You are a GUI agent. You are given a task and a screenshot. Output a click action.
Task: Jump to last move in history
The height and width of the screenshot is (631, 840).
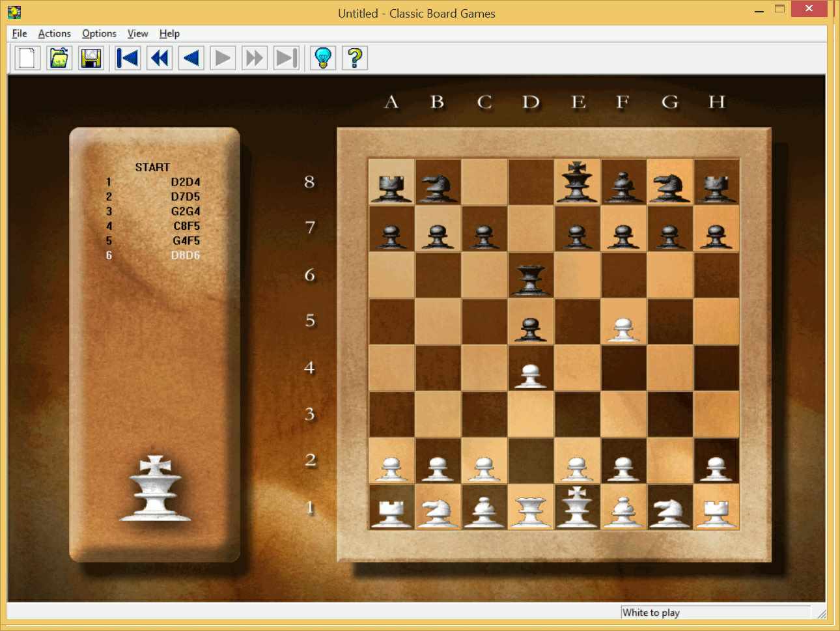click(x=287, y=59)
